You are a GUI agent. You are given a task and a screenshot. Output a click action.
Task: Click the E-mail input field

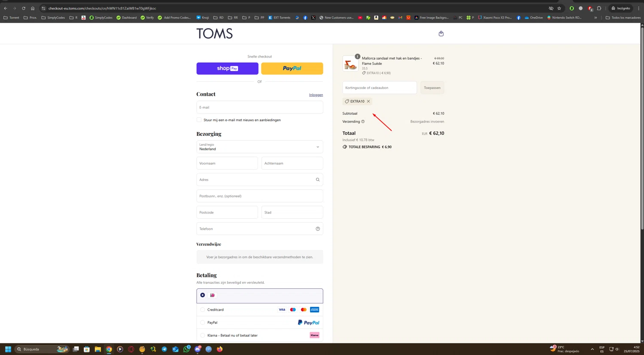click(260, 107)
